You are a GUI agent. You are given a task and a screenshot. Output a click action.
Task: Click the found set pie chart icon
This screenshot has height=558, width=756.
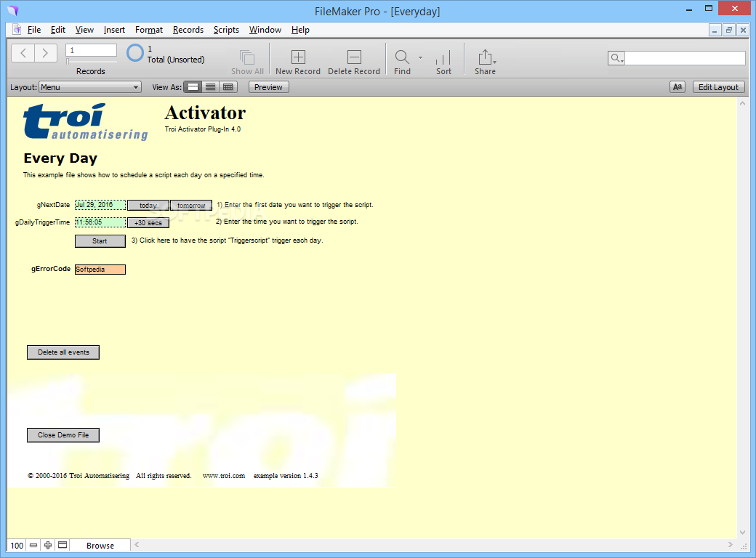pyautogui.click(x=135, y=53)
